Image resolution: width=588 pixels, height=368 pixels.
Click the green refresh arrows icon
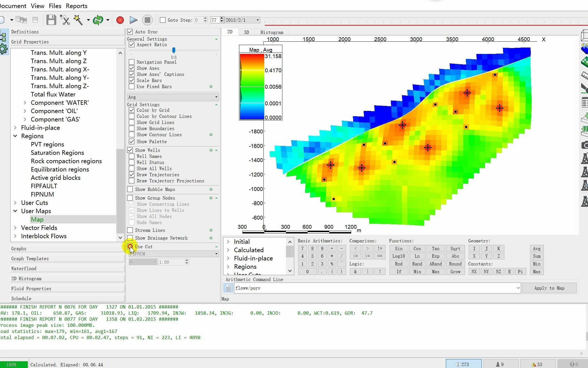(98, 20)
